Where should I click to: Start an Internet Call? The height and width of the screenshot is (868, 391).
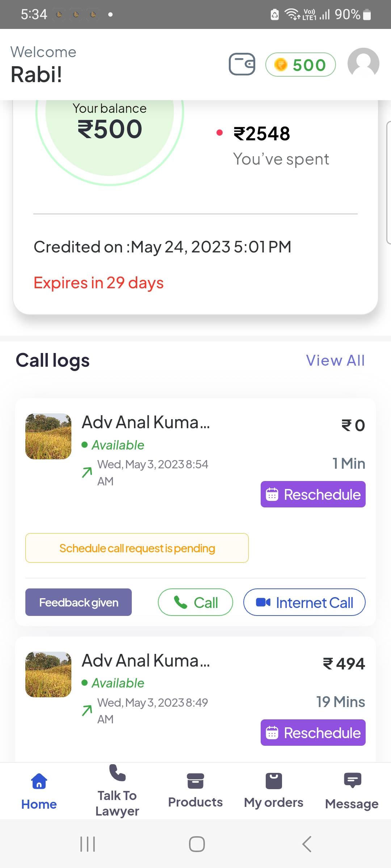pos(304,603)
